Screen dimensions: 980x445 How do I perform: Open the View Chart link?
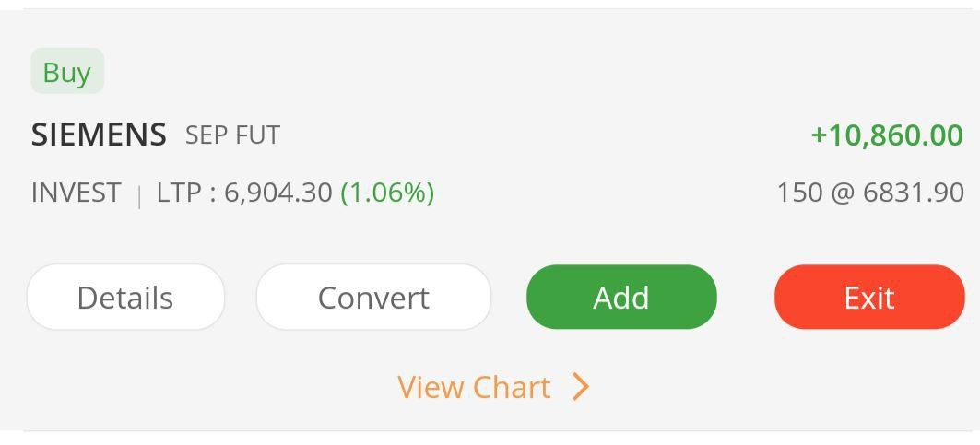(x=474, y=387)
